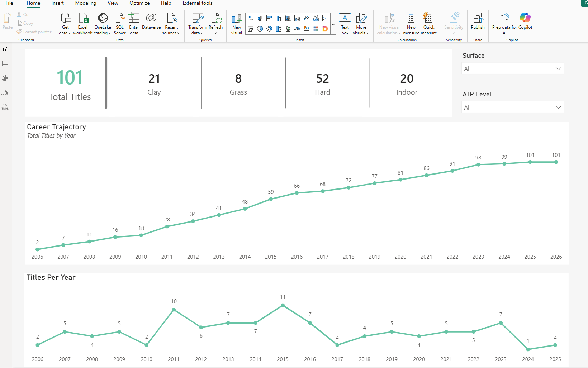Viewport: 588px width, 368px height.
Task: Create a Quick measure
Action: [x=429, y=24]
